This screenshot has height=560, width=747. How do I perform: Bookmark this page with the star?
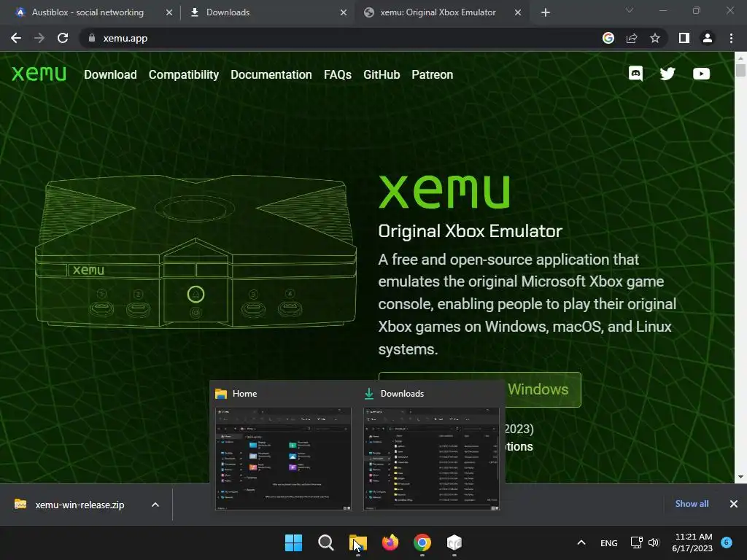point(655,38)
